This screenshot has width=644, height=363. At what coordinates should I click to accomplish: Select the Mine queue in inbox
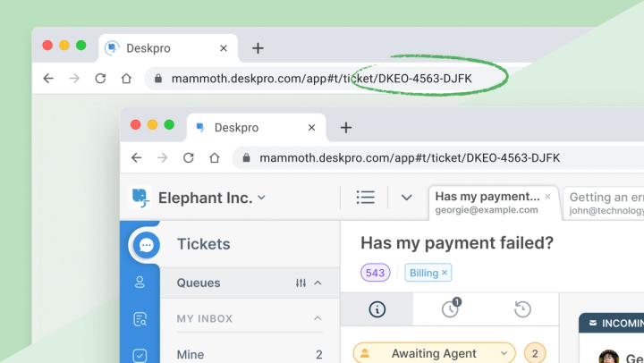click(191, 354)
